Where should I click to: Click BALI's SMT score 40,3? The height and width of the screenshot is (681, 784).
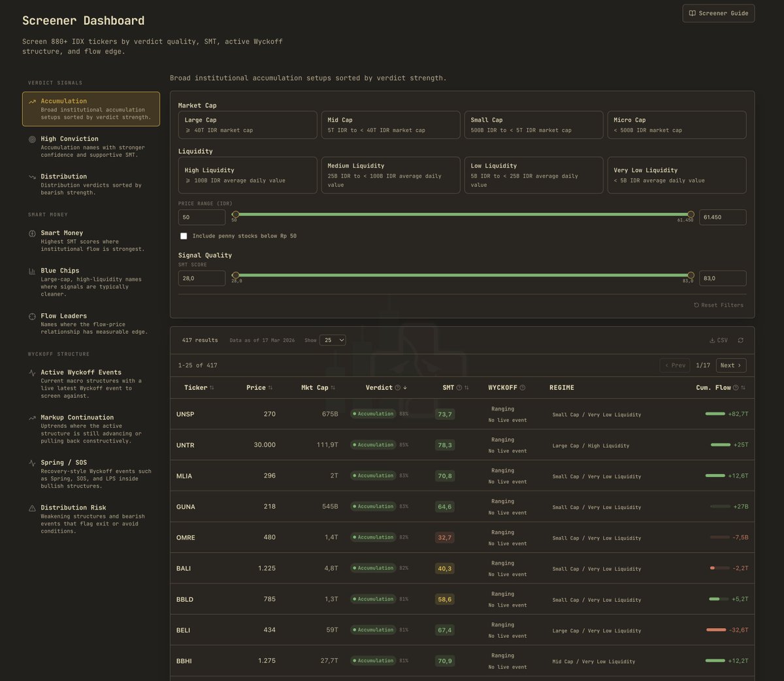445,569
